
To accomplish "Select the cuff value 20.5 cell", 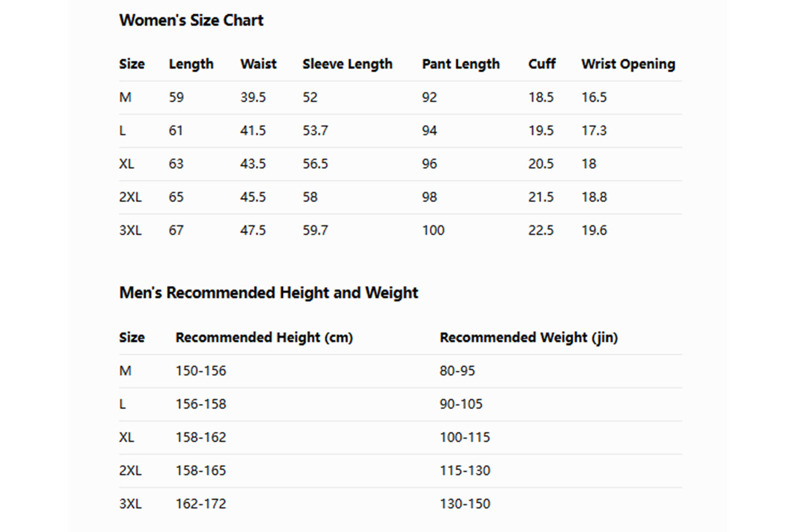I will click(541, 164).
